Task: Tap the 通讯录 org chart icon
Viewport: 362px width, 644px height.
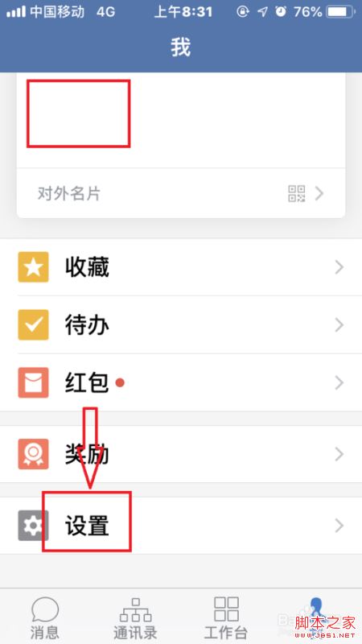Action: pyautogui.click(x=136, y=609)
